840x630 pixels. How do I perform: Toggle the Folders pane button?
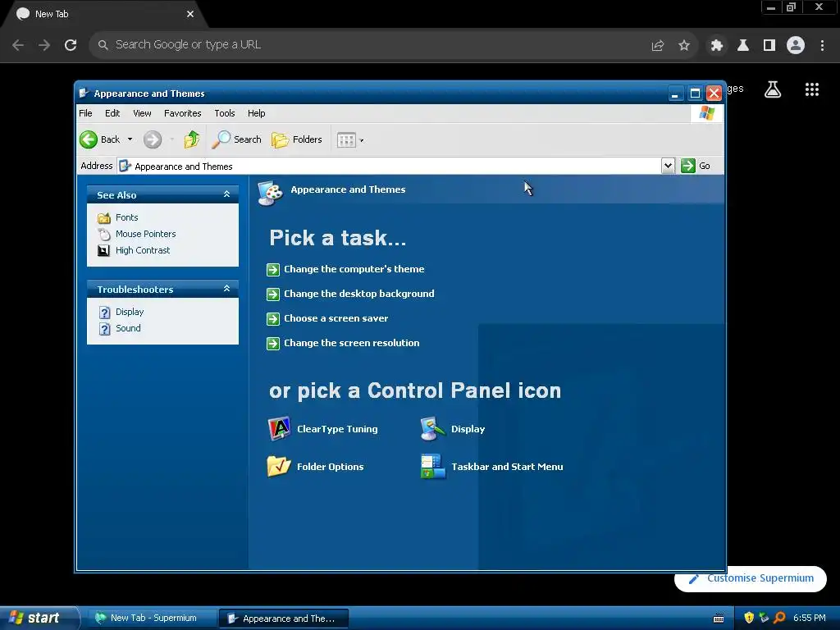(x=297, y=139)
